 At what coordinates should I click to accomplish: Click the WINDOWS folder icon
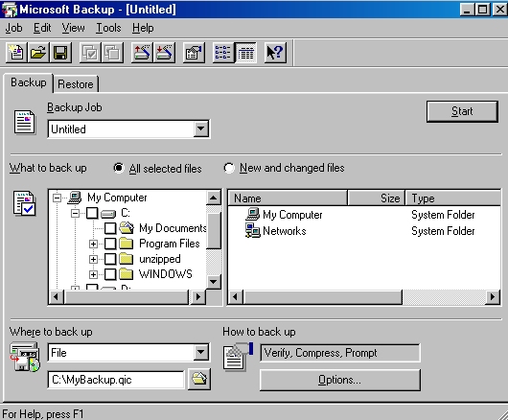coord(127,274)
